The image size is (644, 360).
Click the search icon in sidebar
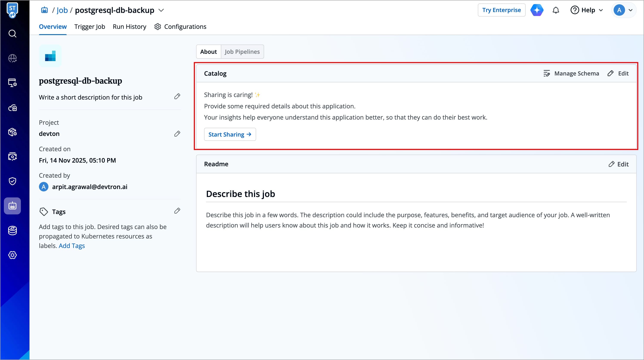(x=12, y=34)
